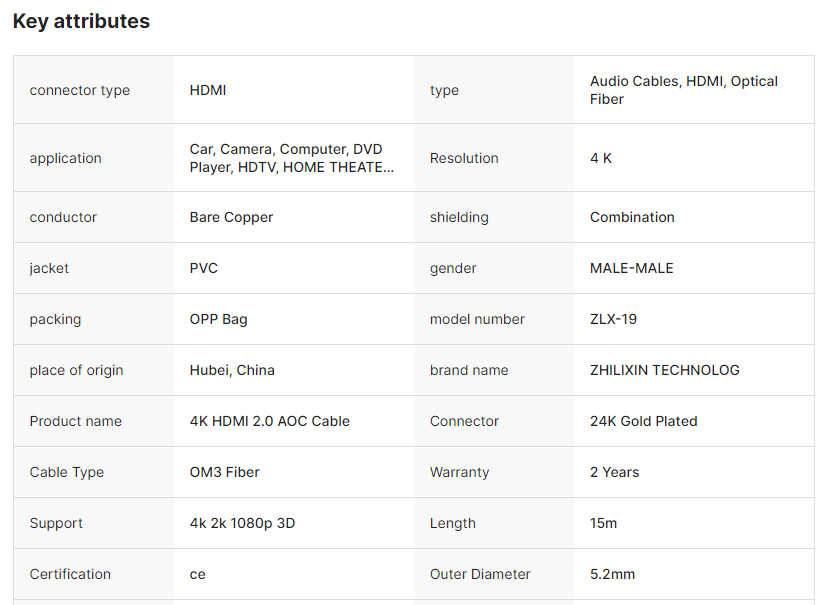Image resolution: width=831 pixels, height=605 pixels.
Task: Click the Audio Cables, HDMI, Optical Fiber text
Action: (x=684, y=90)
